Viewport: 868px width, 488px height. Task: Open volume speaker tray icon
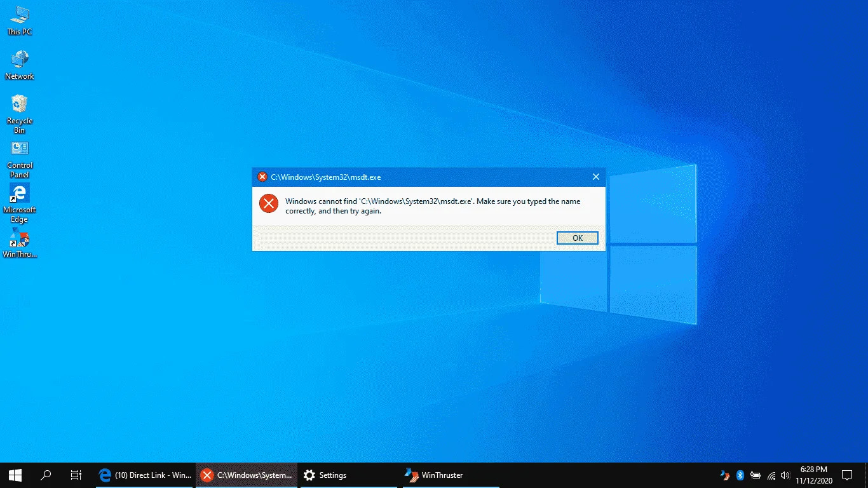pyautogui.click(x=785, y=475)
